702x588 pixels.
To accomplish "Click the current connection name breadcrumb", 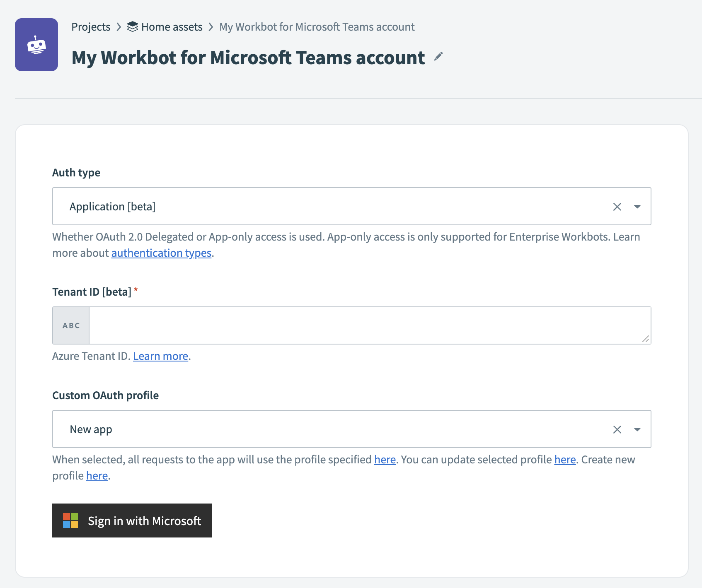I will click(x=317, y=27).
